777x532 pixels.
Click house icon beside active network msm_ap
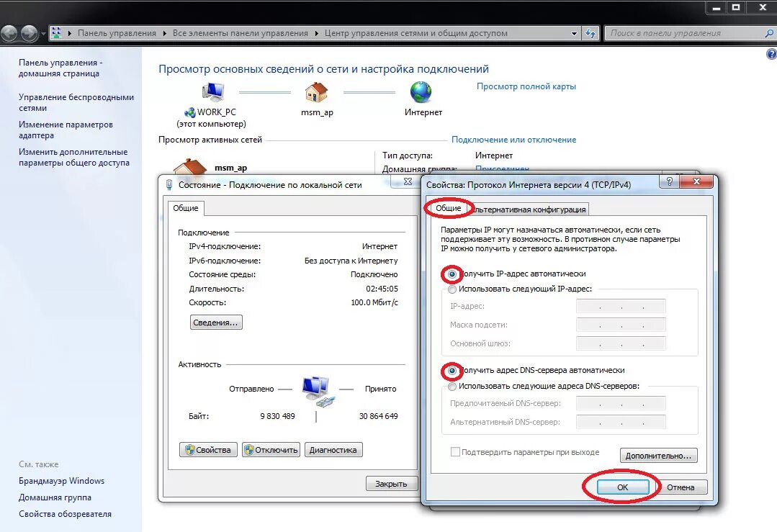point(190,167)
